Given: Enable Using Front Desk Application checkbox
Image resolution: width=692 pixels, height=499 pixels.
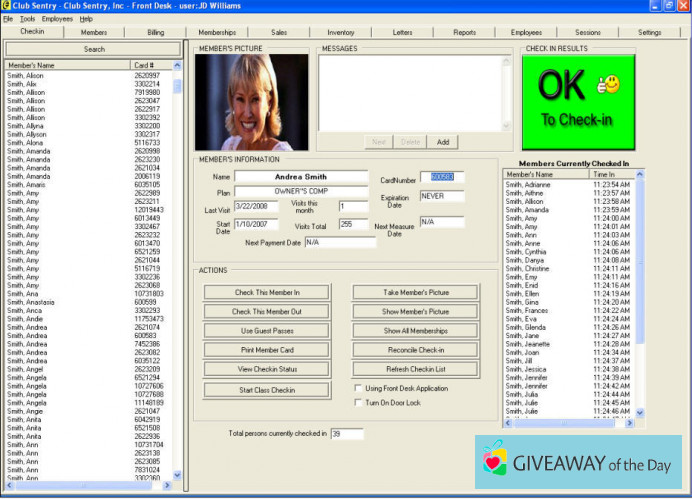Looking at the screenshot, I should pyautogui.click(x=360, y=388).
